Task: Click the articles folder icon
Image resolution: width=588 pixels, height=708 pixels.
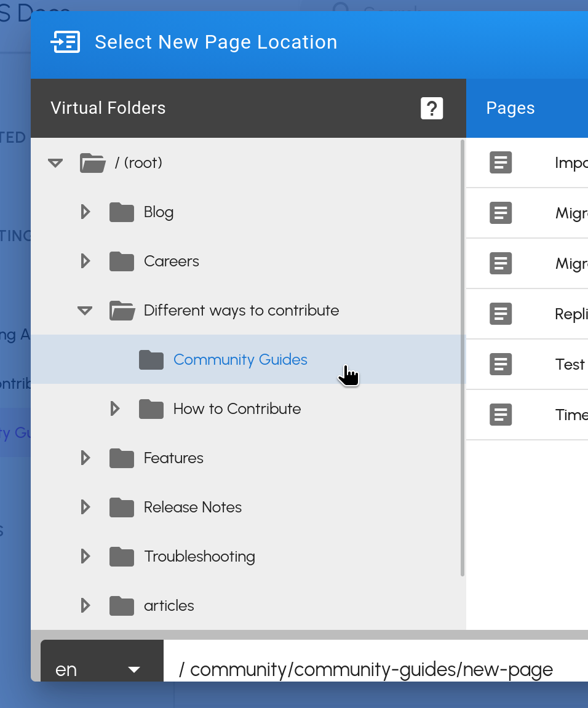Action: (122, 606)
